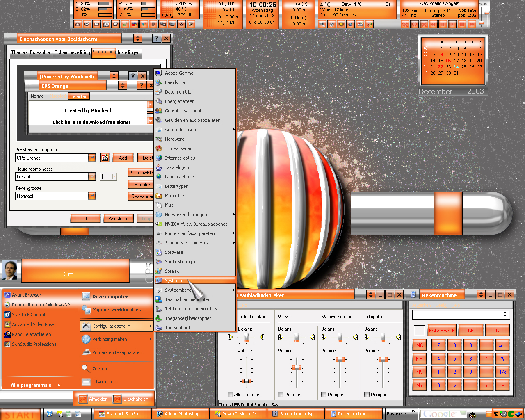The height and width of the screenshot is (420, 525).
Task: Expand Scanners en camera's submenu arrow
Action: (x=233, y=243)
